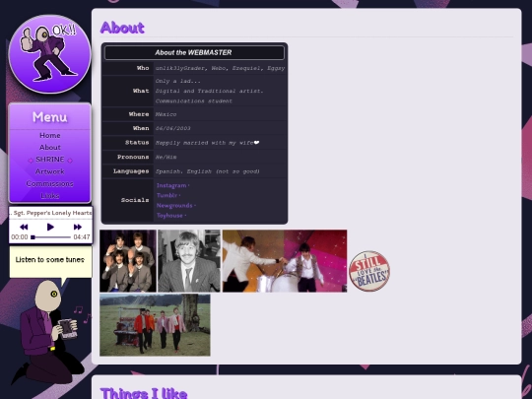The width and height of the screenshot is (532, 399).
Task: Click the OK!! thumbs-up logo badge
Action: coord(50,54)
